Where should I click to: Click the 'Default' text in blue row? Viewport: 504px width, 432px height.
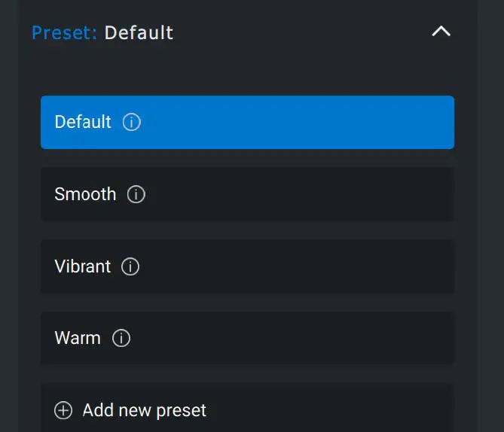pos(83,122)
